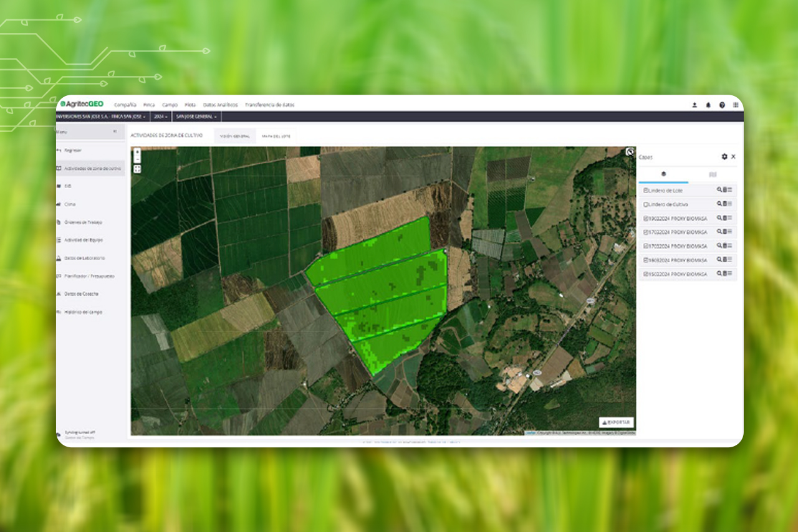Switch to the MAPA DEL LOTE tab

[x=276, y=136]
